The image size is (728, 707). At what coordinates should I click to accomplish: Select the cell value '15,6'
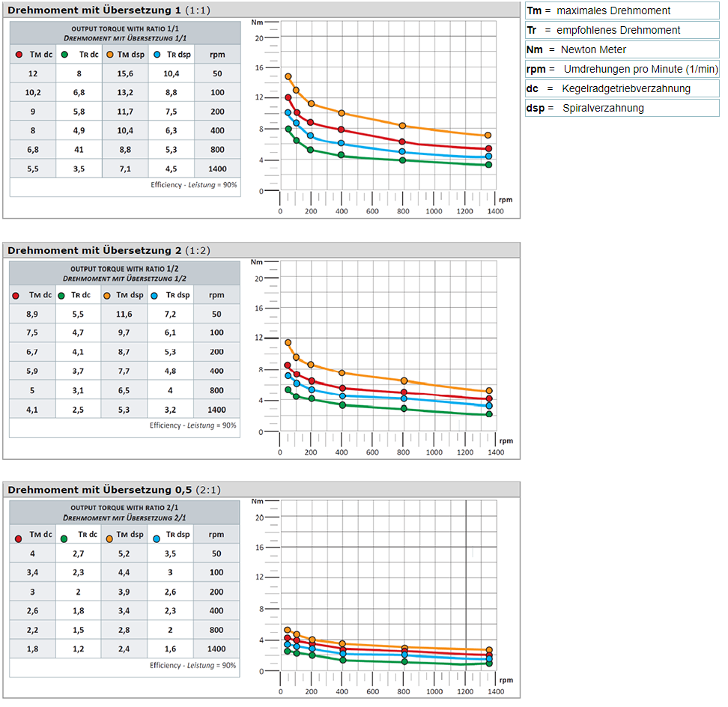pos(125,74)
